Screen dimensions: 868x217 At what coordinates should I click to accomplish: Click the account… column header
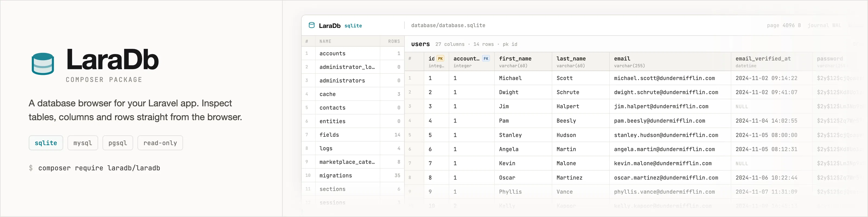[x=472, y=62]
